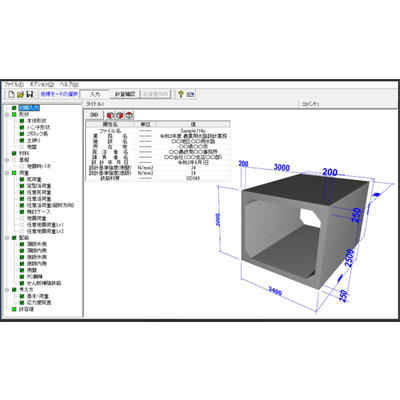Toggle the 死荷重 checkbox in the tree
This screenshot has width=400, height=400.
[22, 179]
